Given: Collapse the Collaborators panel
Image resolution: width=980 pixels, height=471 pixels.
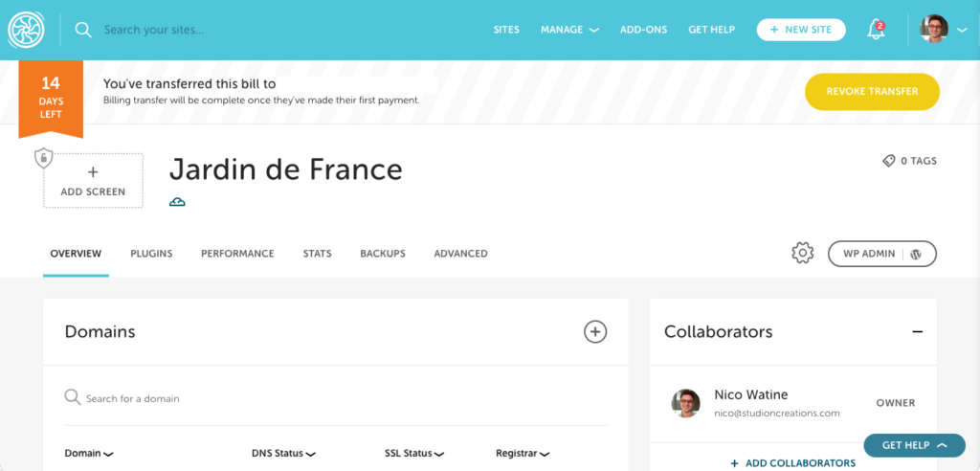Looking at the screenshot, I should click(x=917, y=331).
